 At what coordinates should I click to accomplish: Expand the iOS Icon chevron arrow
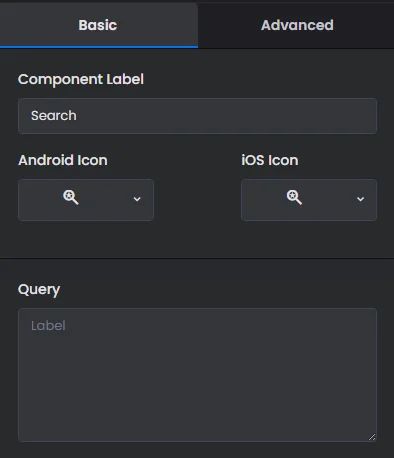[360, 199]
